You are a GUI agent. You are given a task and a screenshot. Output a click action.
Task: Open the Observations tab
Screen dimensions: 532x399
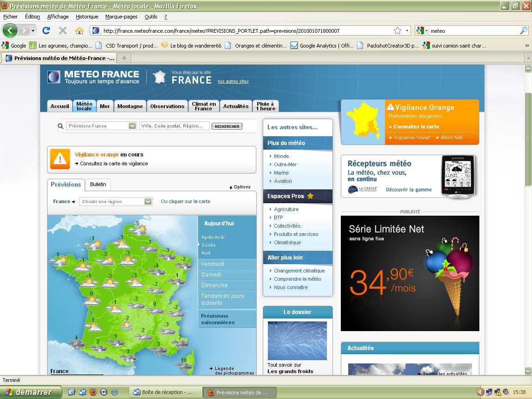pyautogui.click(x=167, y=106)
